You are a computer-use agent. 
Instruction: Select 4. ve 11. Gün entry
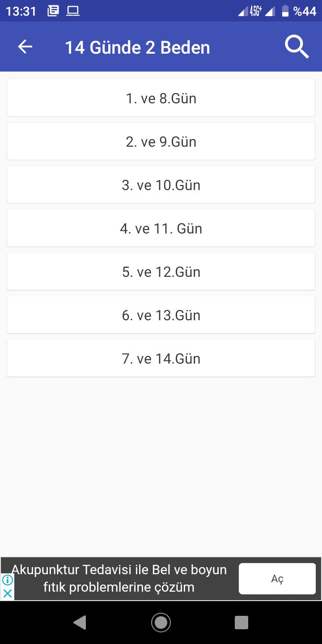pos(161,228)
